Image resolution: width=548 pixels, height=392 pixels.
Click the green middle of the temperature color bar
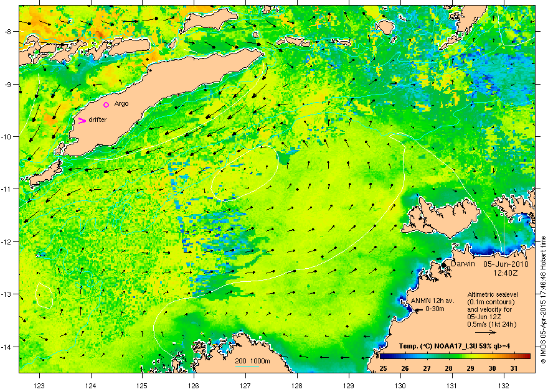pos(455,357)
